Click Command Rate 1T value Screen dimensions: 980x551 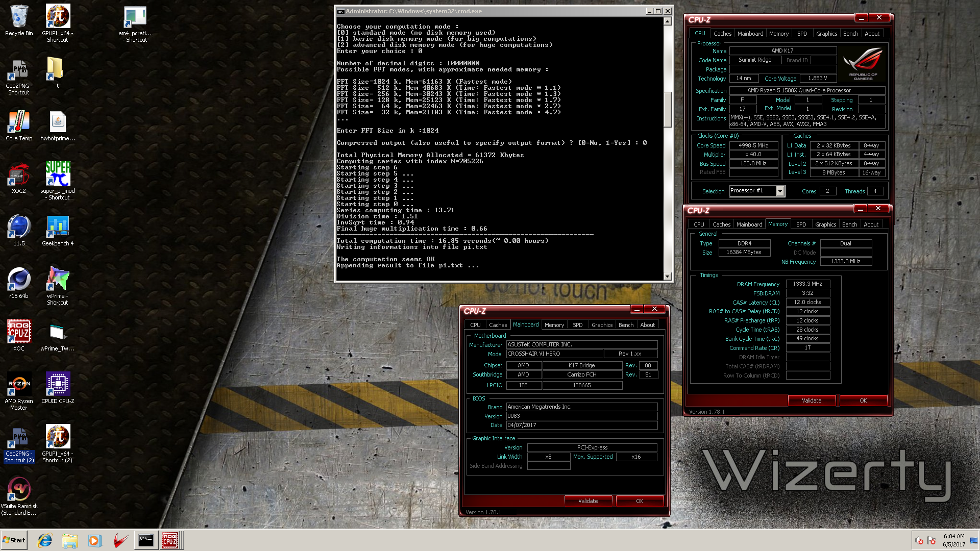[807, 348]
